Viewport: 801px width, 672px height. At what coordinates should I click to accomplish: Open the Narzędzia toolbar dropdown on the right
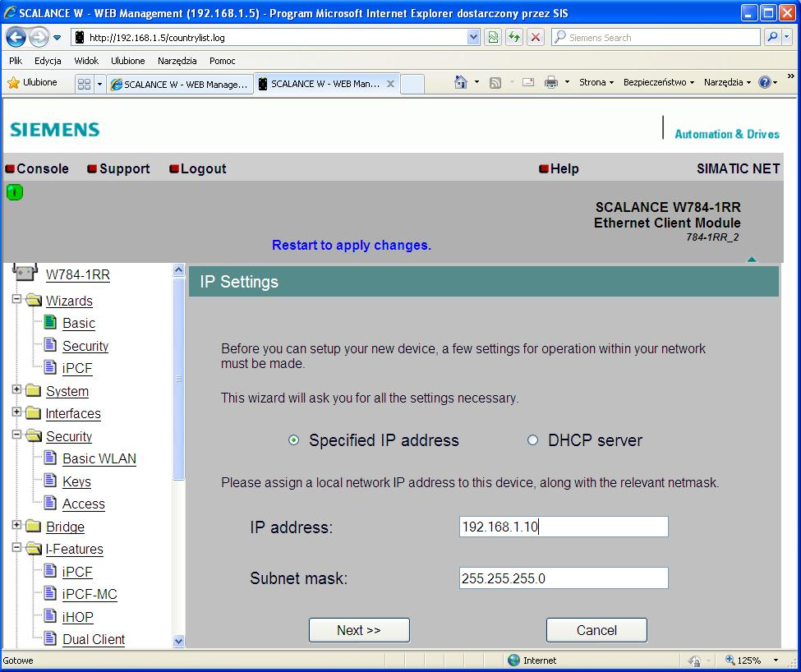(727, 82)
